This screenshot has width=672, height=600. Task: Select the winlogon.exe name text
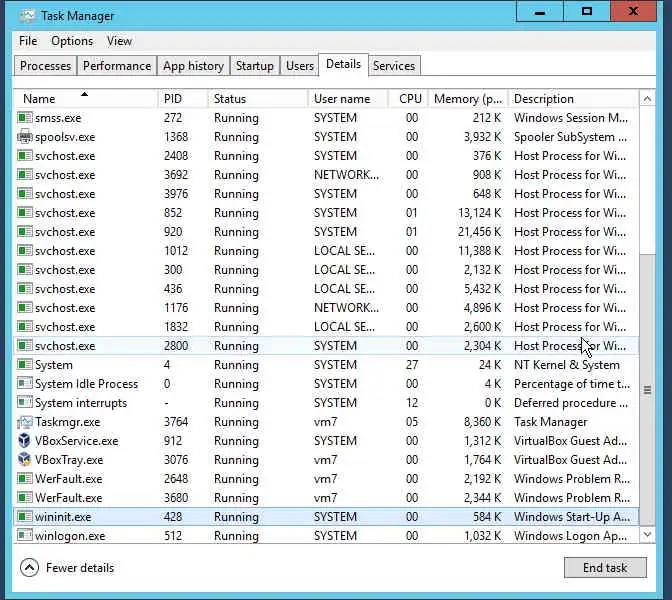(x=70, y=536)
